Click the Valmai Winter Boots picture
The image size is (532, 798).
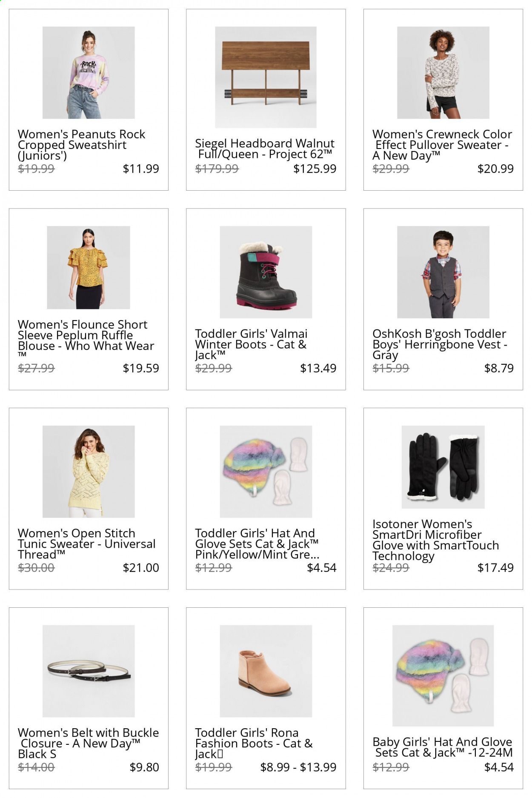[266, 272]
